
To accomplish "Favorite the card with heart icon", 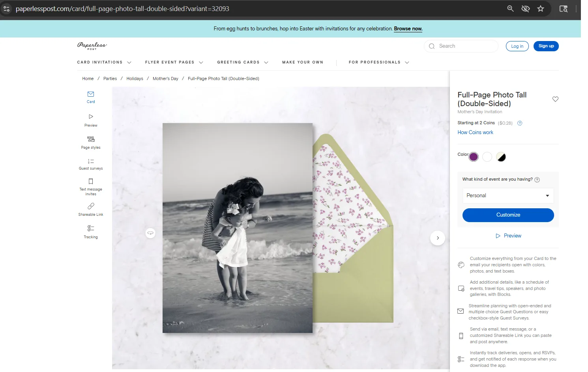I will click(x=555, y=99).
